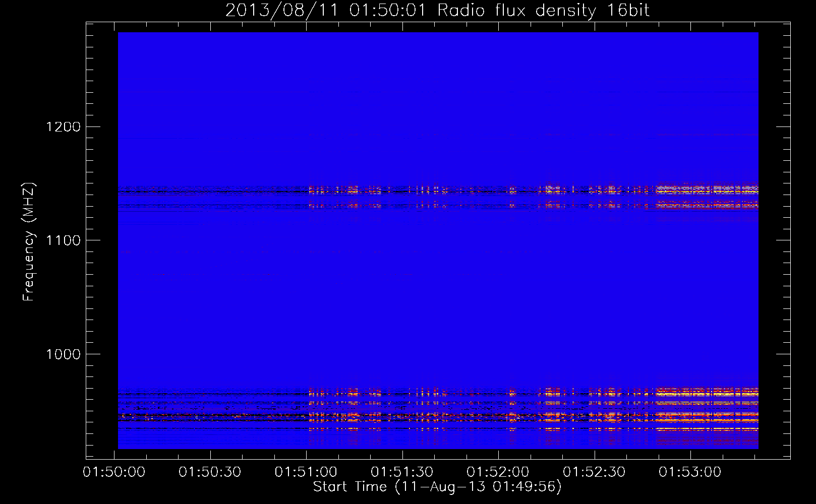Viewport: 816px width, 504px height.
Task: Click the 01:50:30 time tick label
Action: click(210, 472)
